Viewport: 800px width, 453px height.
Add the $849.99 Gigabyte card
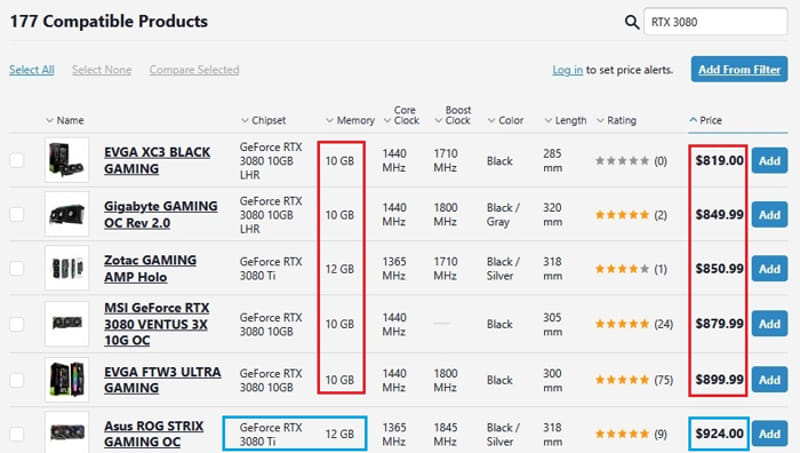[769, 215]
